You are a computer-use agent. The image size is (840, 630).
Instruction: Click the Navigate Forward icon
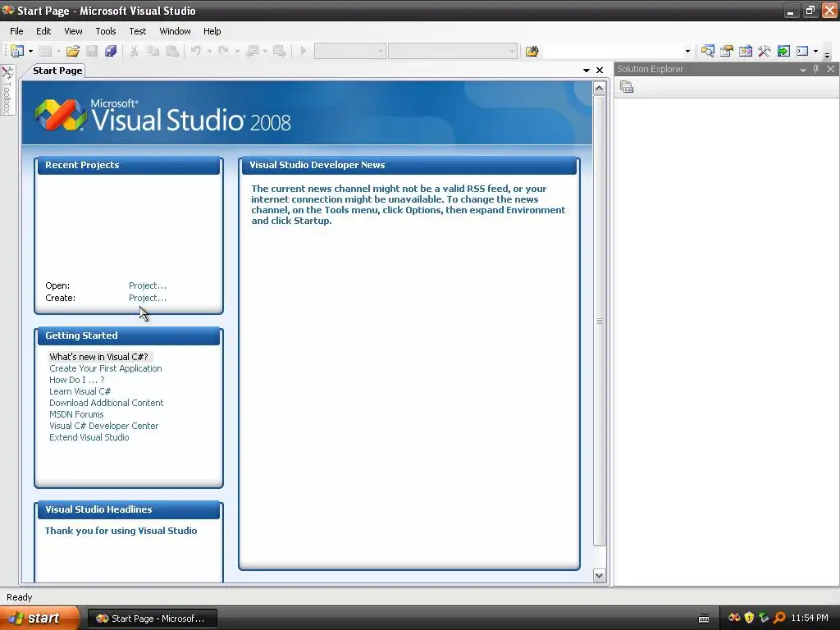click(279, 51)
